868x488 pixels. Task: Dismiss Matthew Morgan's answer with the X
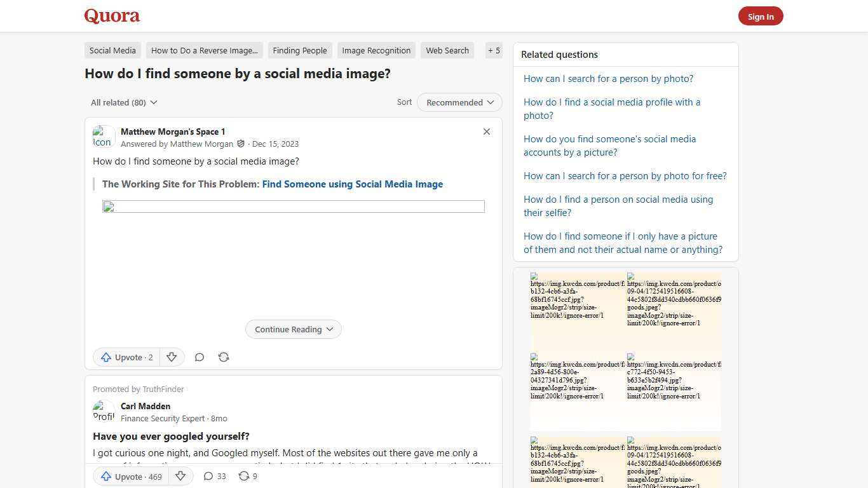tap(486, 132)
